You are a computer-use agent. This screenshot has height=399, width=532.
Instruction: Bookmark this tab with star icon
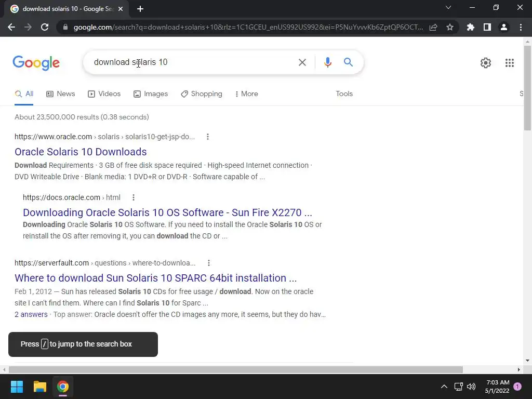point(450,27)
